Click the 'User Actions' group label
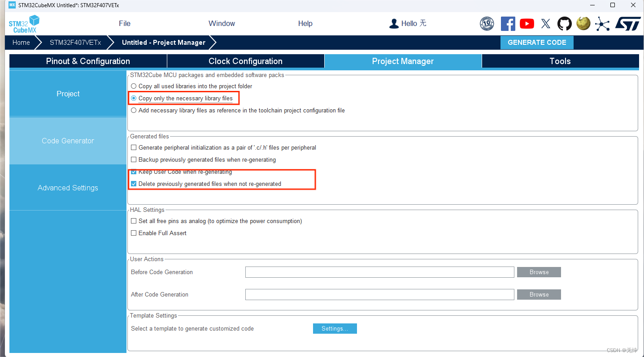 click(x=147, y=259)
